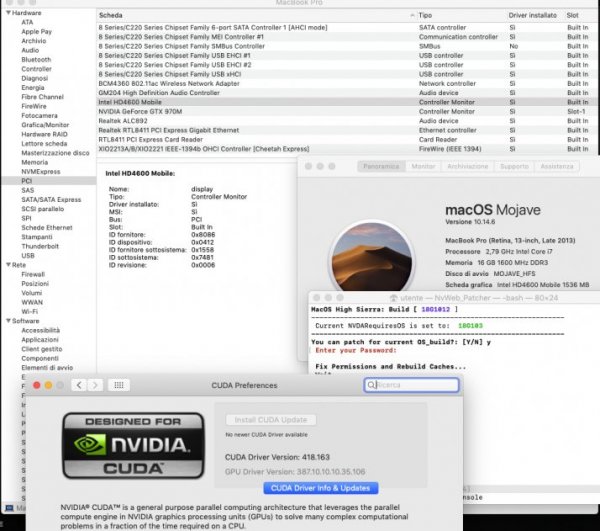This screenshot has height=531, width=600.
Task: Focus the Ricerca search field
Action: [x=411, y=385]
